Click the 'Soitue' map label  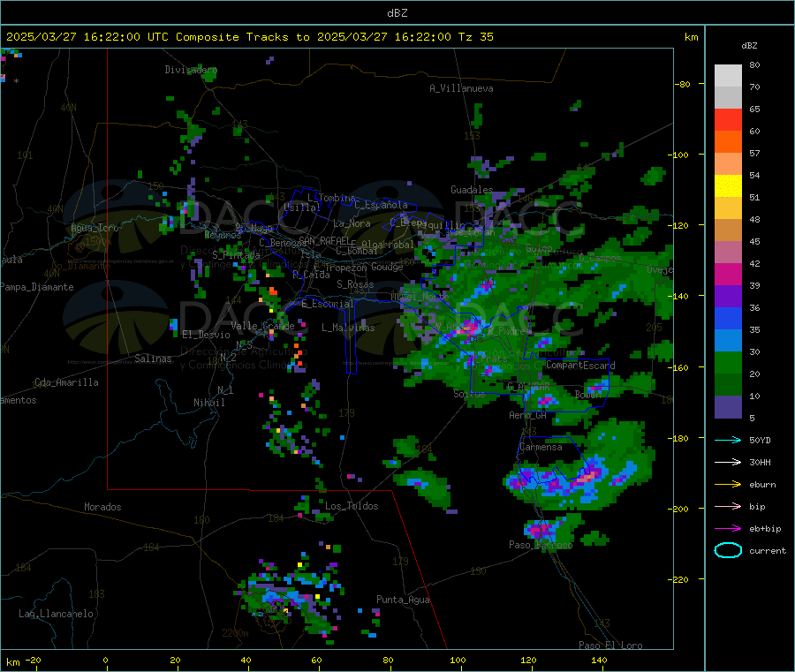(x=469, y=393)
